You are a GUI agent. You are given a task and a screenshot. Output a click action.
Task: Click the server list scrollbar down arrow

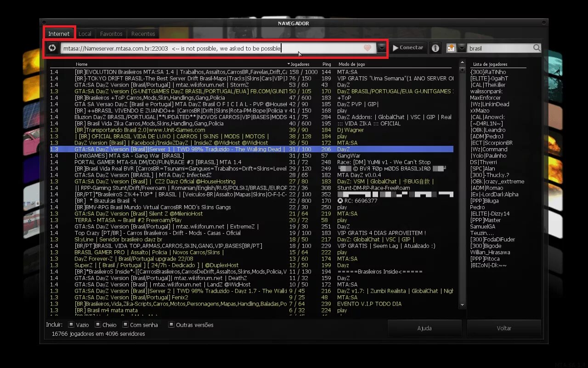click(462, 305)
